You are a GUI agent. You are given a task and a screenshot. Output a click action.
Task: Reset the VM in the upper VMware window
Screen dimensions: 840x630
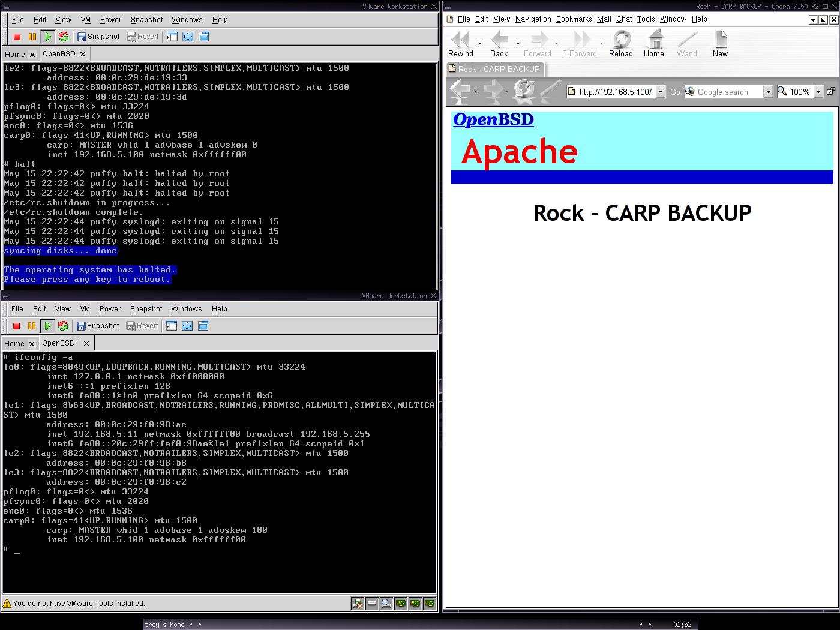click(64, 37)
